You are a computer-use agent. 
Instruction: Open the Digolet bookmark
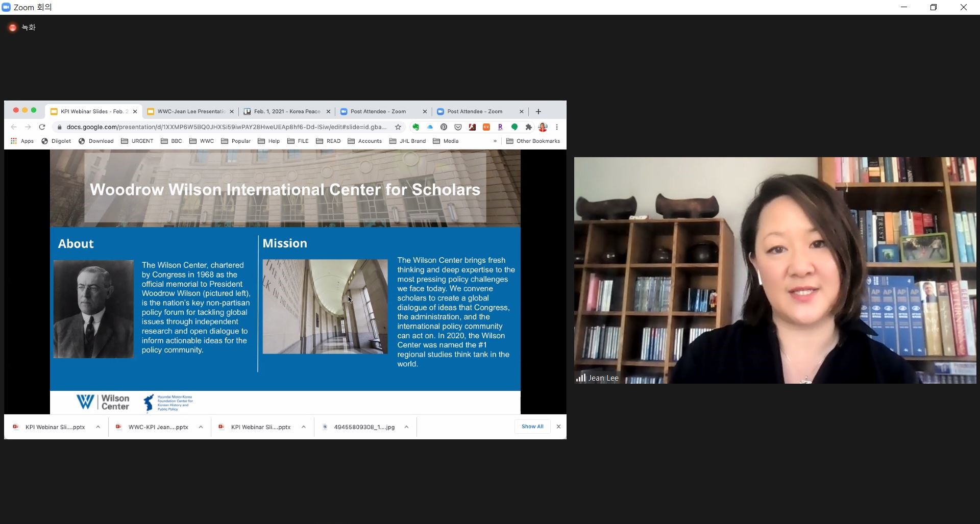point(56,141)
